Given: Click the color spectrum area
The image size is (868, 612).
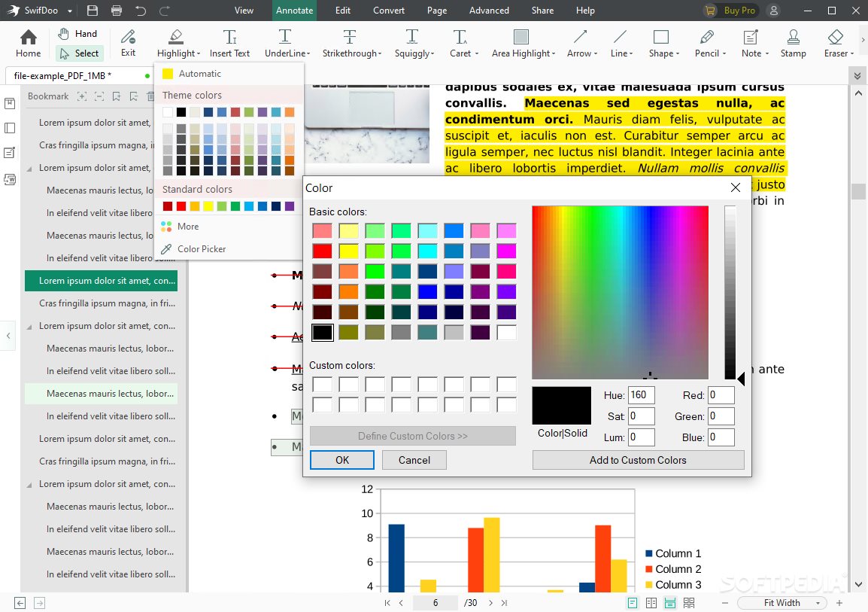Looking at the screenshot, I should tap(620, 292).
